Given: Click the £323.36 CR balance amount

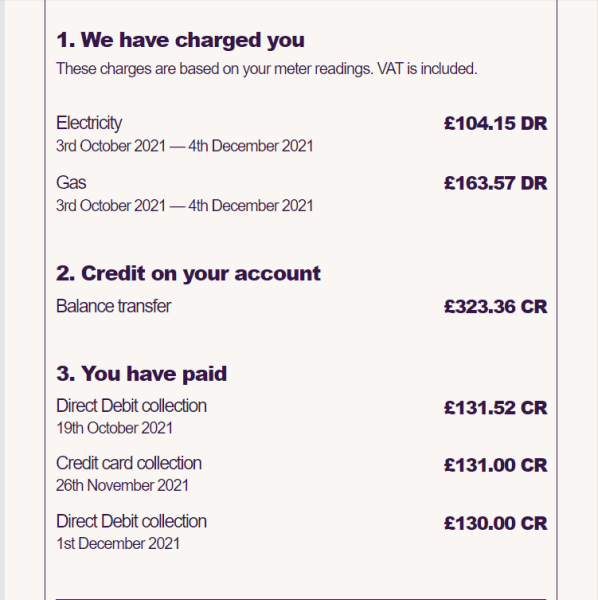Looking at the screenshot, I should [495, 307].
